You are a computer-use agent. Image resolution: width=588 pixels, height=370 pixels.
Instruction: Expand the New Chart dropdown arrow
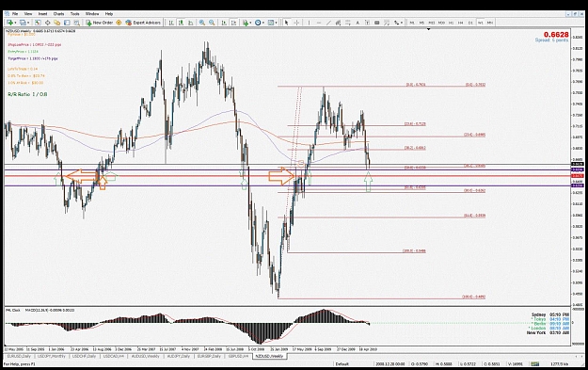click(16, 23)
